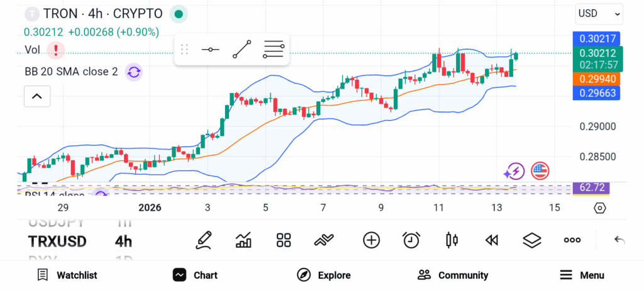Click the Vol red warning indicator
Viewport: 644px width, 290px height.
coord(57,49)
